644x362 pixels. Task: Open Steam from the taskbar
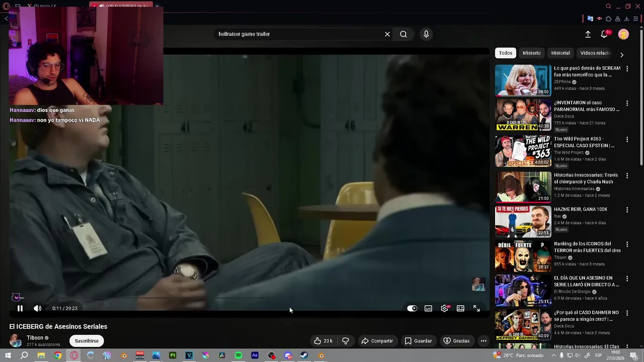click(x=304, y=355)
